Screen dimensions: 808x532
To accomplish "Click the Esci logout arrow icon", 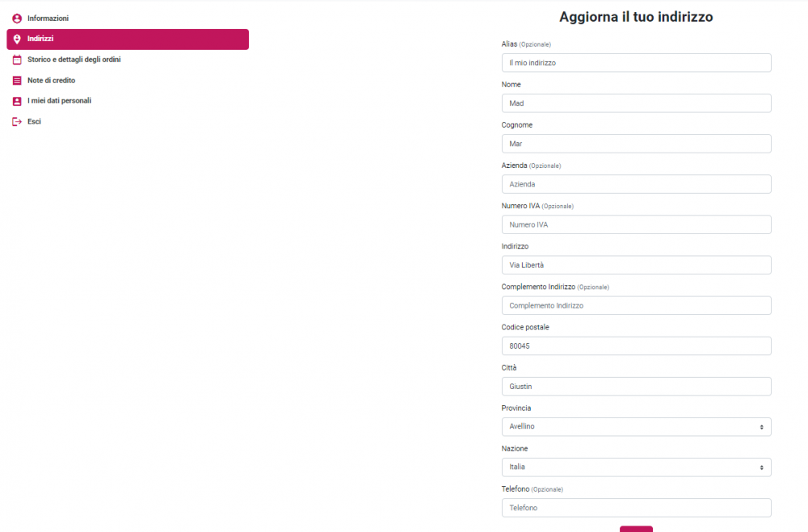I will [17, 122].
